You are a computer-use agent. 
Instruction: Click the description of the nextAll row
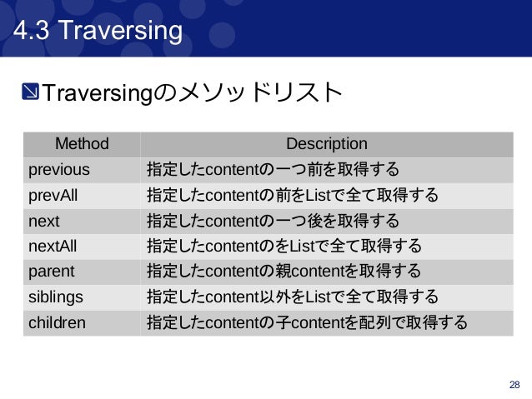tap(284, 246)
